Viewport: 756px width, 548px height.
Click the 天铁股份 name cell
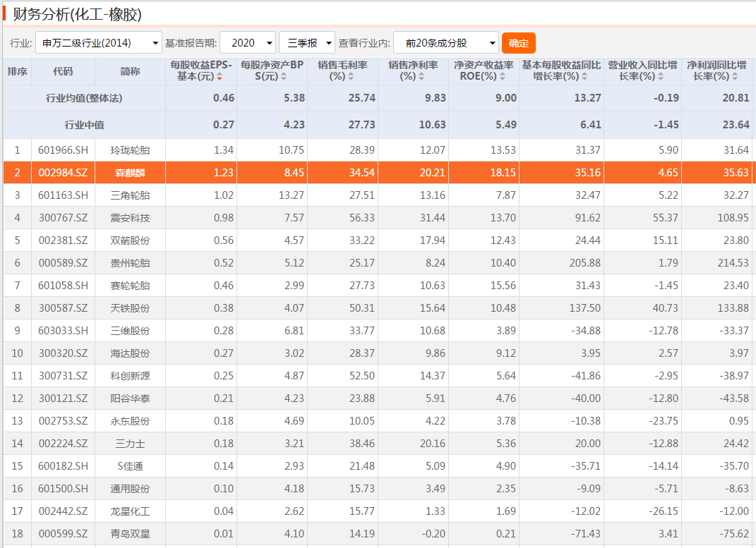[130, 308]
